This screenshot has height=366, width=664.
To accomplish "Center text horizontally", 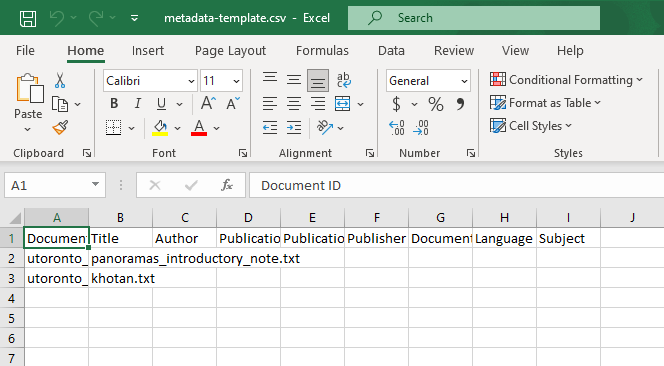I will coord(293,104).
